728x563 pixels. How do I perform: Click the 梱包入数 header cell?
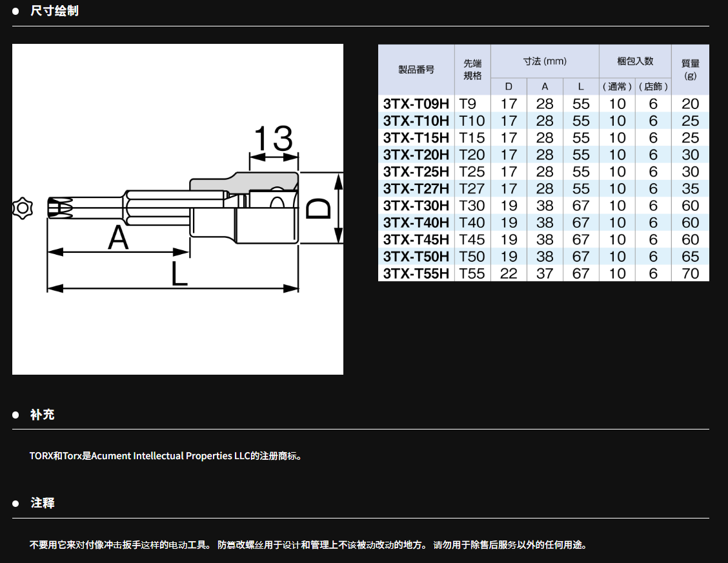pyautogui.click(x=635, y=61)
